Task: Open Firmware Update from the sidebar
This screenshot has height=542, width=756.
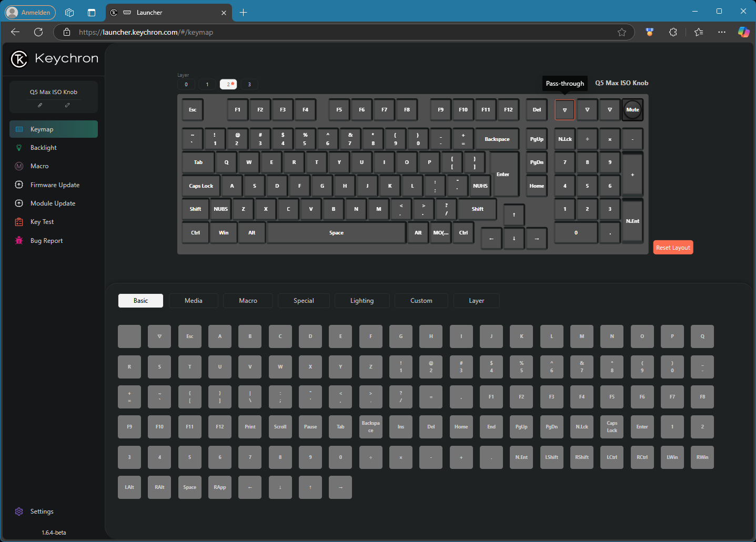Action: [55, 185]
